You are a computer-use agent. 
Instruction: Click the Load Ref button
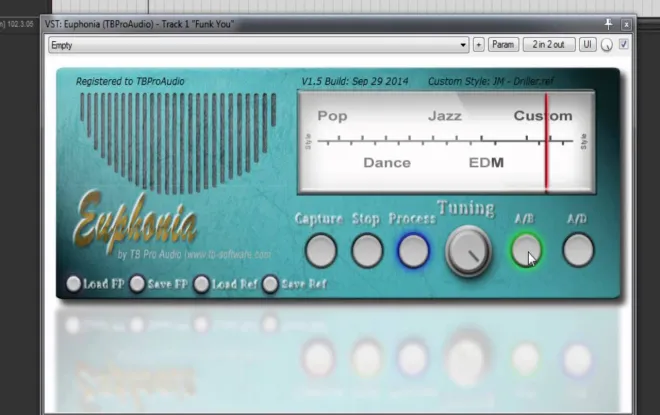click(201, 284)
